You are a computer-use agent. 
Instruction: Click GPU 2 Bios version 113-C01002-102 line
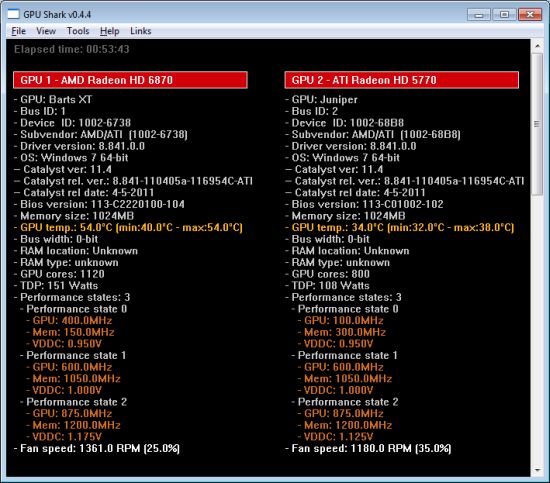[364, 204]
